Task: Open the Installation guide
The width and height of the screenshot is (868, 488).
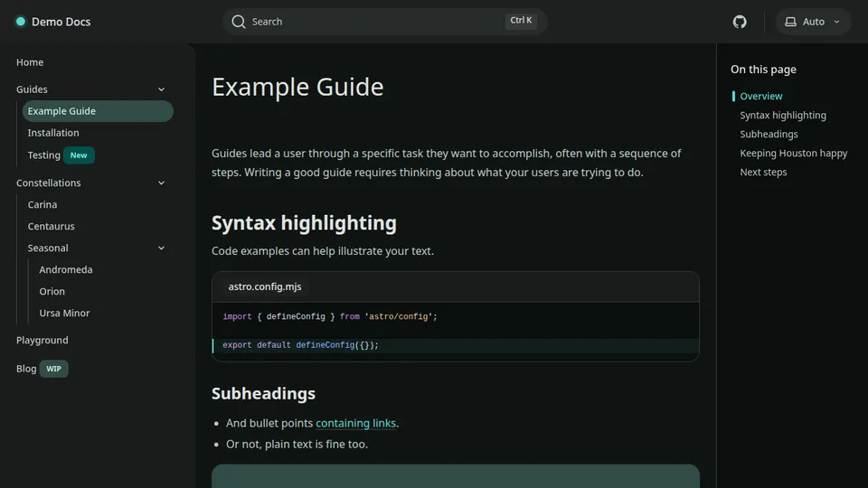Action: tap(53, 133)
